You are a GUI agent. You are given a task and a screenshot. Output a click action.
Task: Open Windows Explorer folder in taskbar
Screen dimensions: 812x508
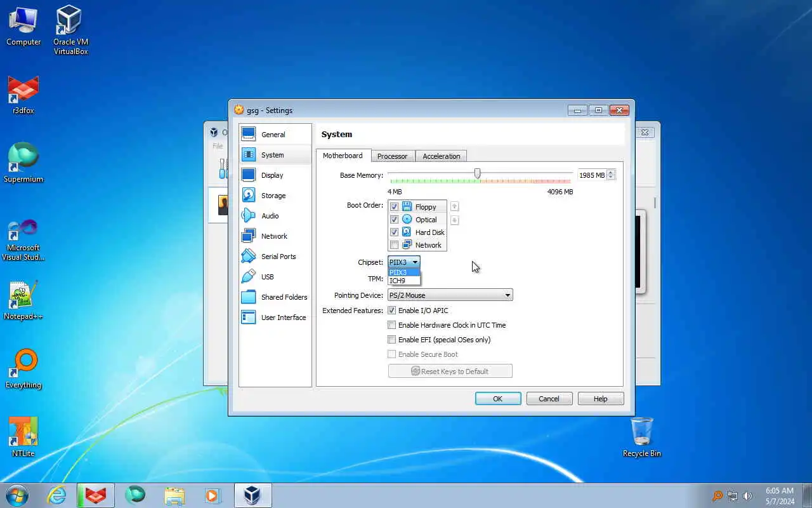(174, 495)
